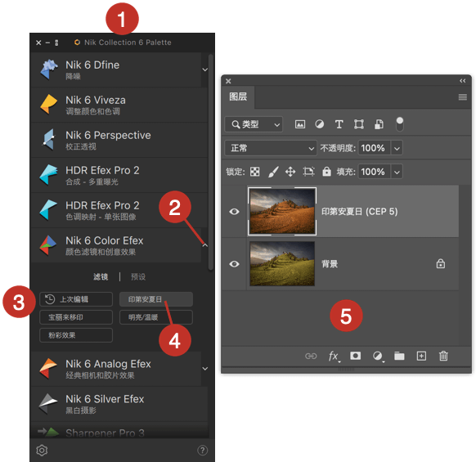The image size is (476, 462).
Task: Hide the 背景 layer eye icon
Action: coord(234,264)
